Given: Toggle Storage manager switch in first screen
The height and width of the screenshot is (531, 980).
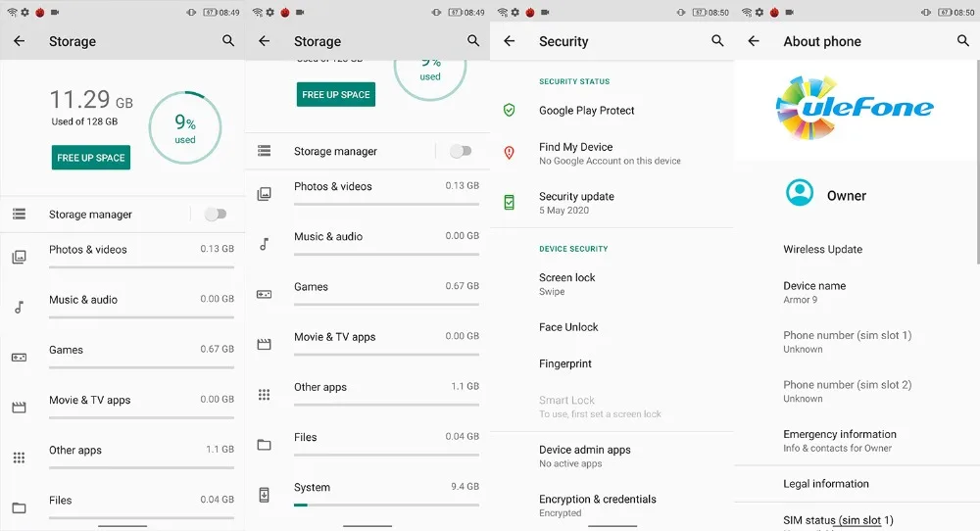Looking at the screenshot, I should pyautogui.click(x=215, y=215).
